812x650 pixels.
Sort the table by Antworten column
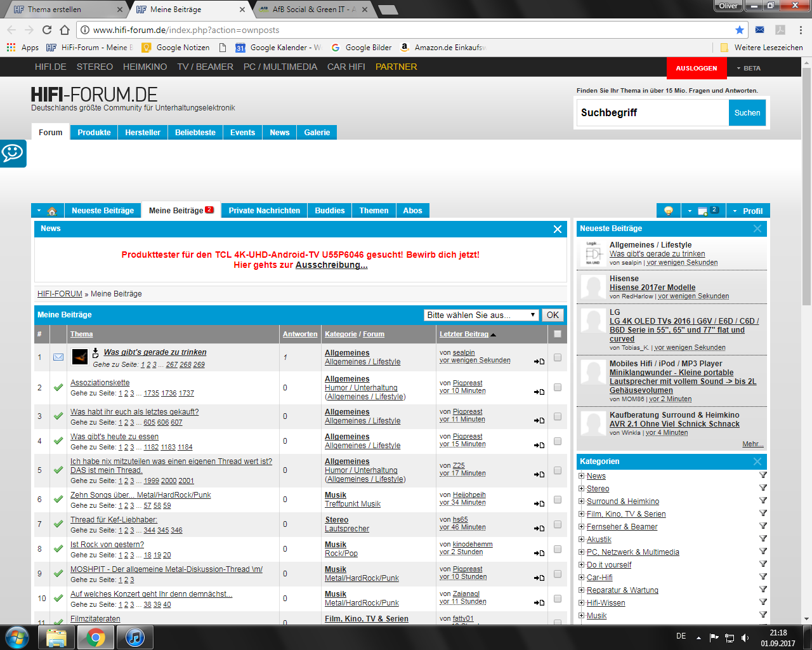pyautogui.click(x=300, y=334)
